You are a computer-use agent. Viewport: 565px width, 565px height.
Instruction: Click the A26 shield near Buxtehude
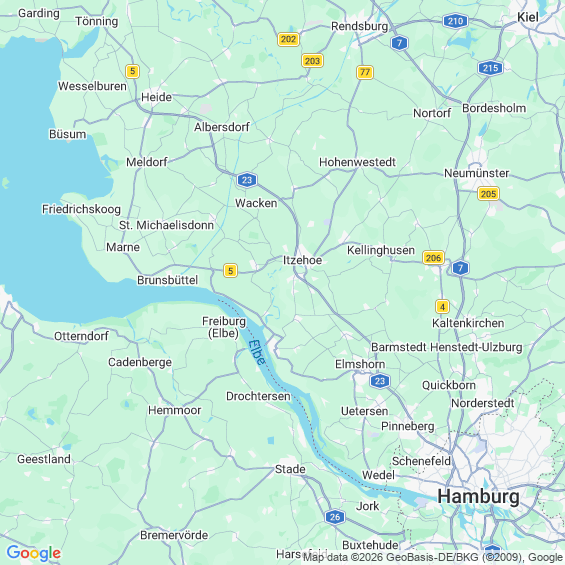[335, 517]
